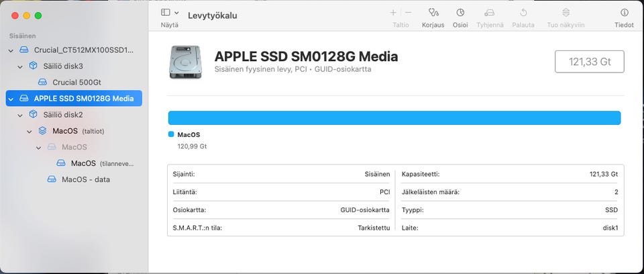Select Crucial_CT512MX100SSD1 disk in sidebar

click(74, 50)
